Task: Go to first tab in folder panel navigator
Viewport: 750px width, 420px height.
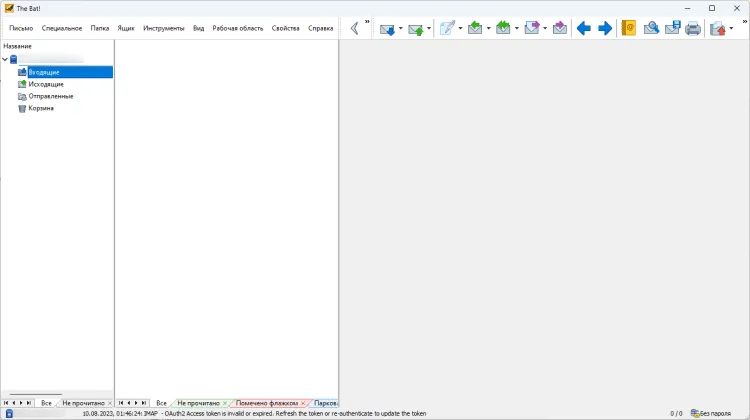Action: coord(6,403)
